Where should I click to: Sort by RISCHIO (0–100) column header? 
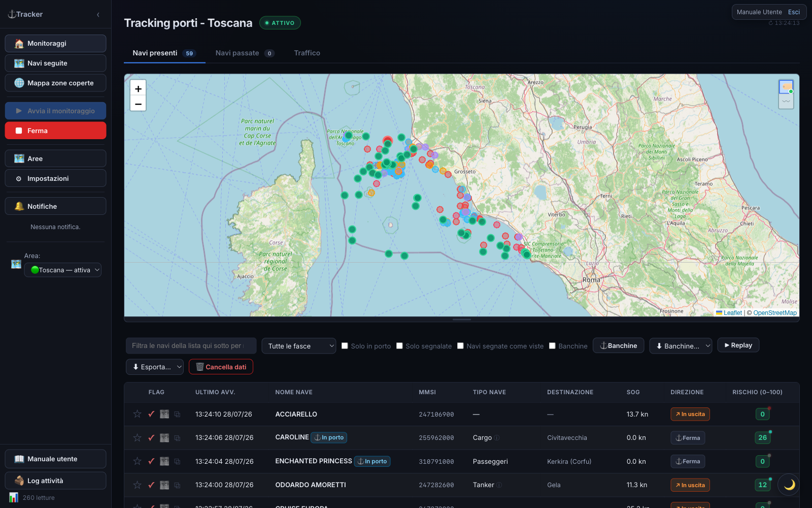pos(757,392)
